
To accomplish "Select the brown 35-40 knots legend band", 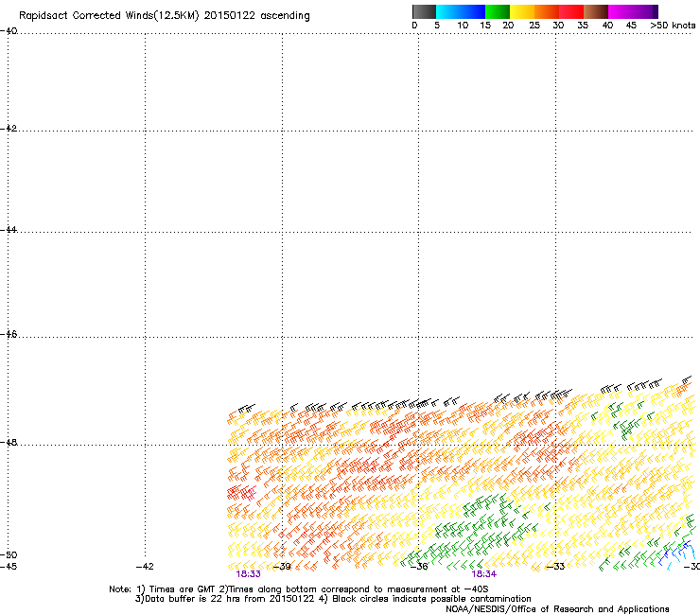I will 596,11.
